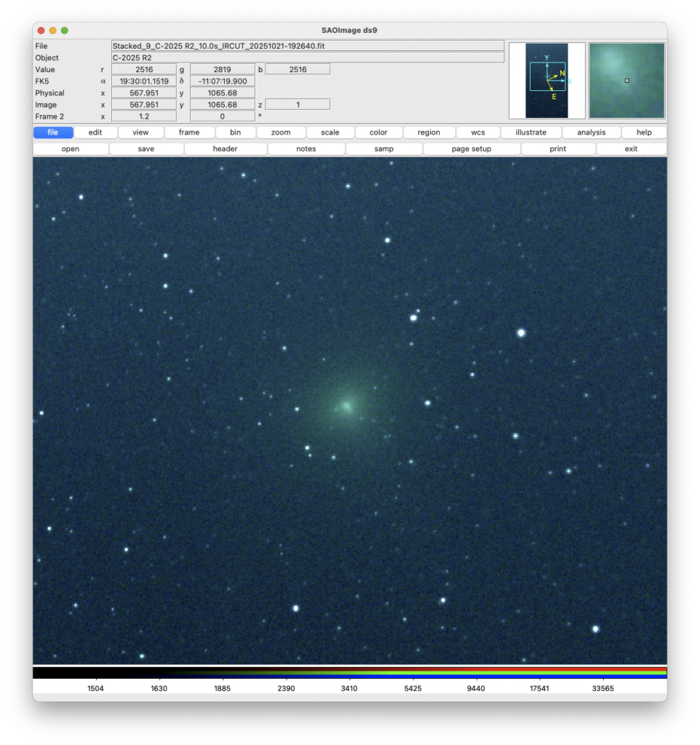This screenshot has width=700, height=745.
Task: Open the color menu button
Action: click(x=378, y=132)
